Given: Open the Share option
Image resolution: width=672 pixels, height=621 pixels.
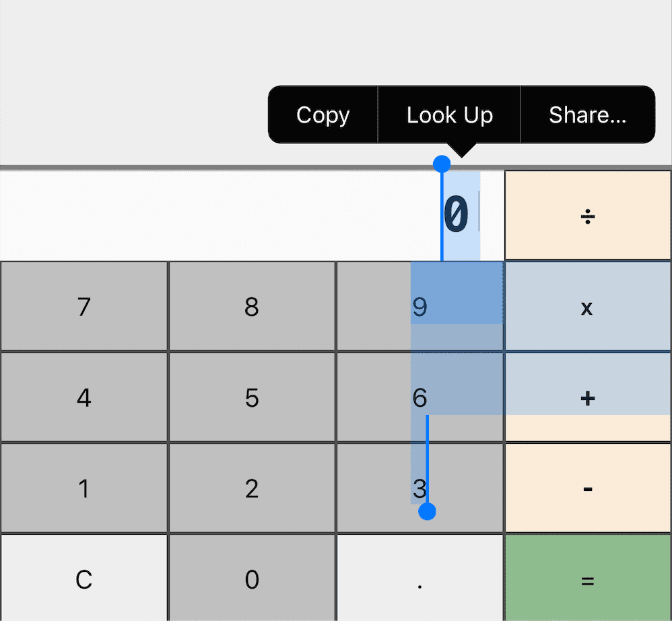Looking at the screenshot, I should point(586,115).
